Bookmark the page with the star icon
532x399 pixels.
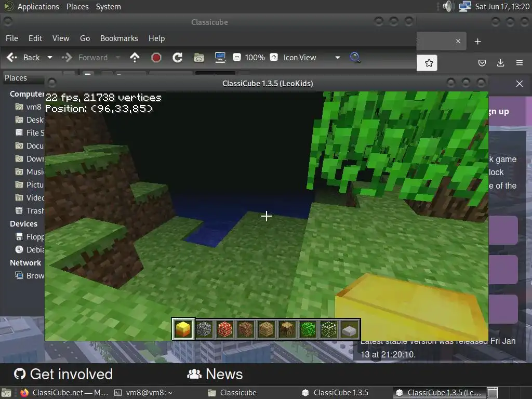(429, 63)
